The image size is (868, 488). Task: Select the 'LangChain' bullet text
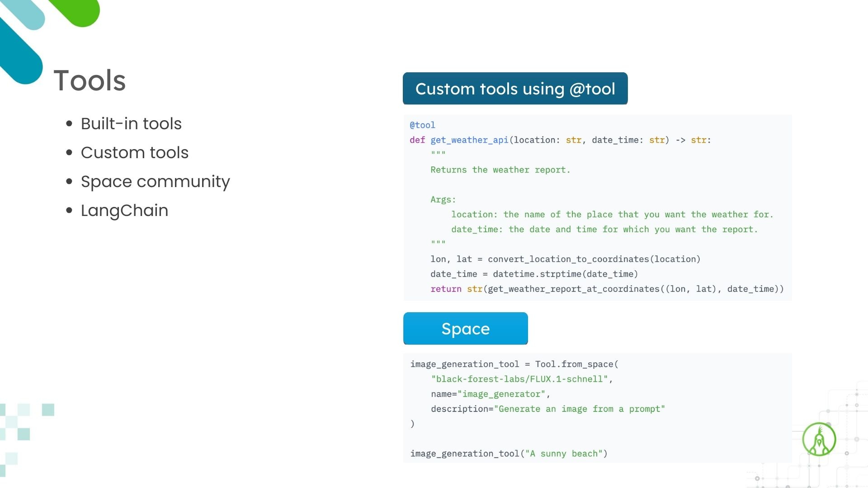click(x=124, y=211)
